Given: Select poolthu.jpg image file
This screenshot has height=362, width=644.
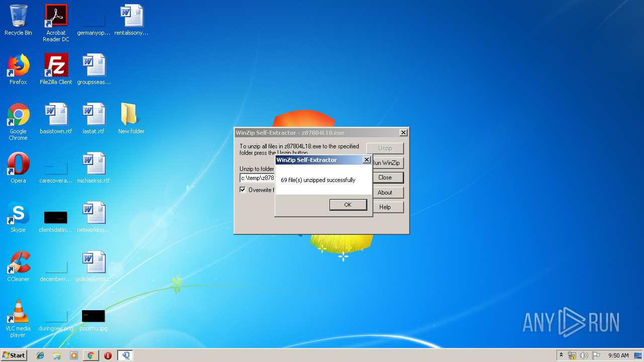Looking at the screenshot, I should pyautogui.click(x=94, y=316).
